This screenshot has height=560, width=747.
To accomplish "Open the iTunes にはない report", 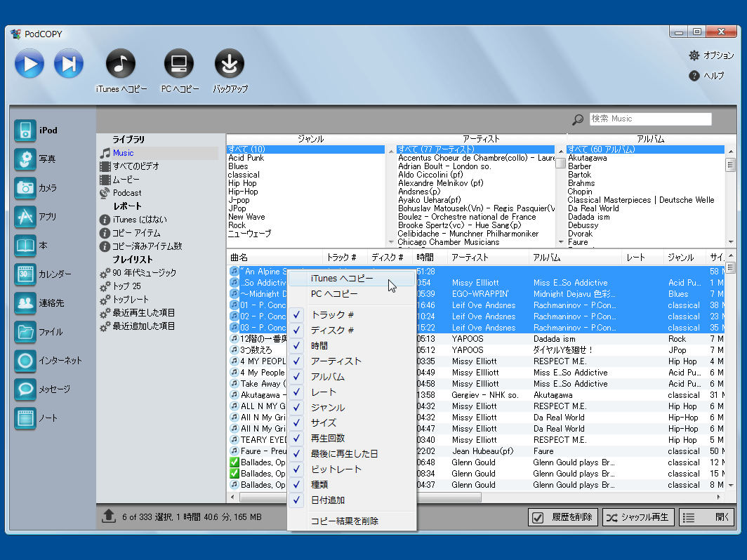I will point(140,220).
